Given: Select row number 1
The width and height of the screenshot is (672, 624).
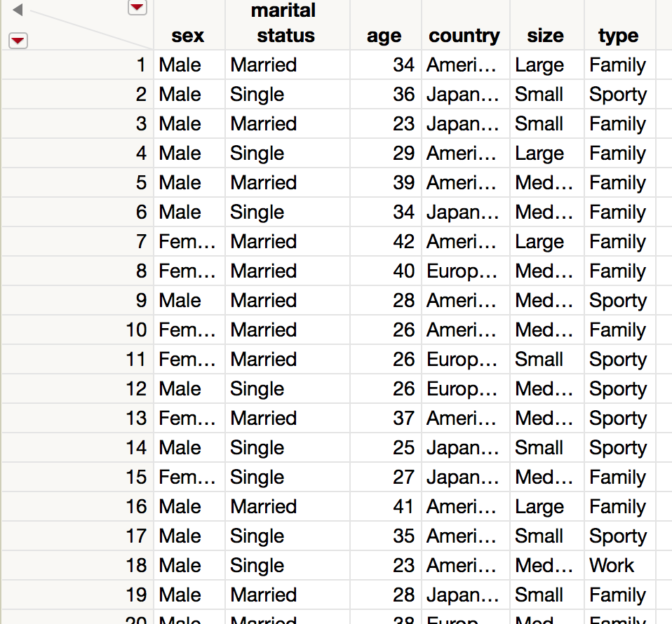Looking at the screenshot, I should pyautogui.click(x=141, y=65).
